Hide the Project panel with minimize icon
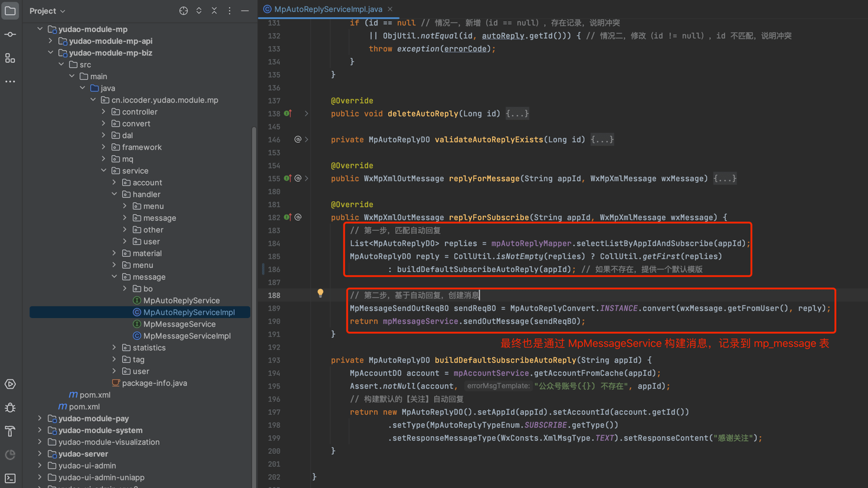Viewport: 868px width, 488px height. [x=245, y=11]
